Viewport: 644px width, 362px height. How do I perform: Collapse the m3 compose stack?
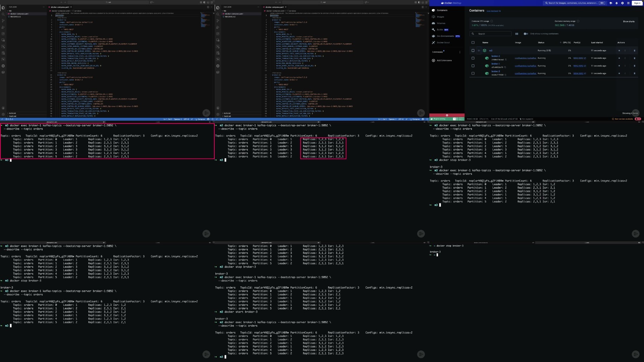[479, 50]
